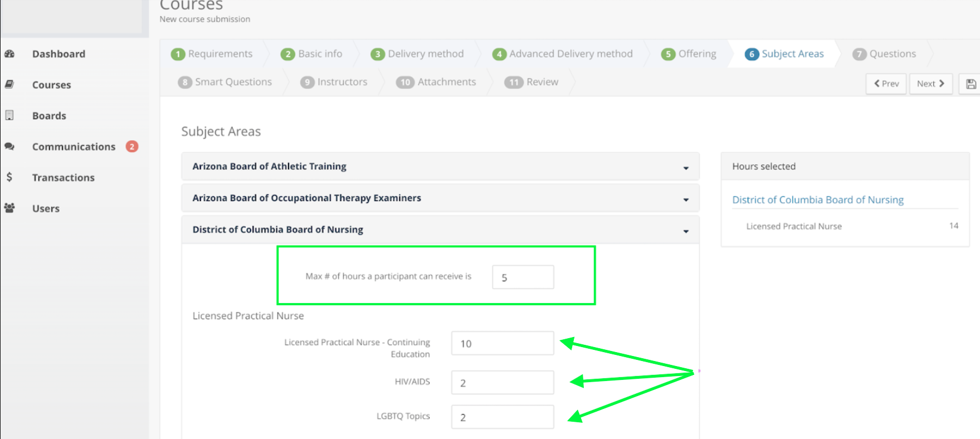The width and height of the screenshot is (980, 439).
Task: Open Boards from the sidebar
Action: [49, 115]
